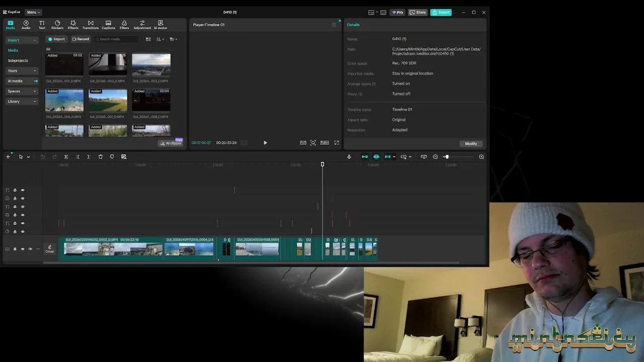Open the select tool mode dropdown arrow
Image resolution: width=644 pixels, height=362 pixels.
coord(28,157)
